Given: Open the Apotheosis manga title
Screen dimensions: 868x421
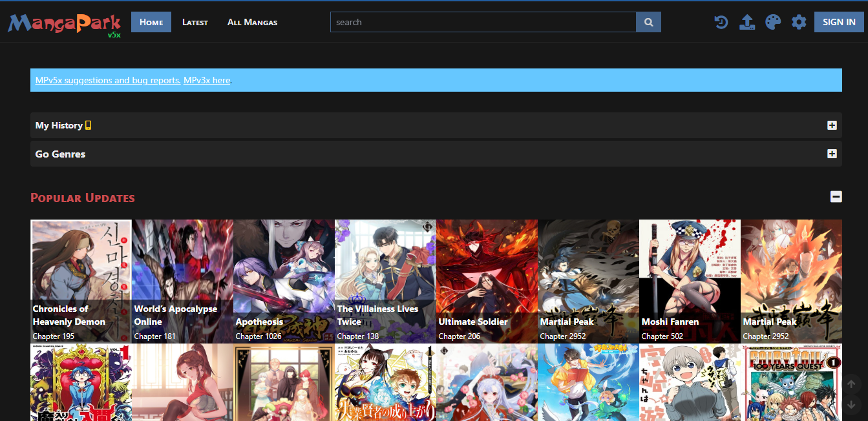Looking at the screenshot, I should [x=259, y=322].
